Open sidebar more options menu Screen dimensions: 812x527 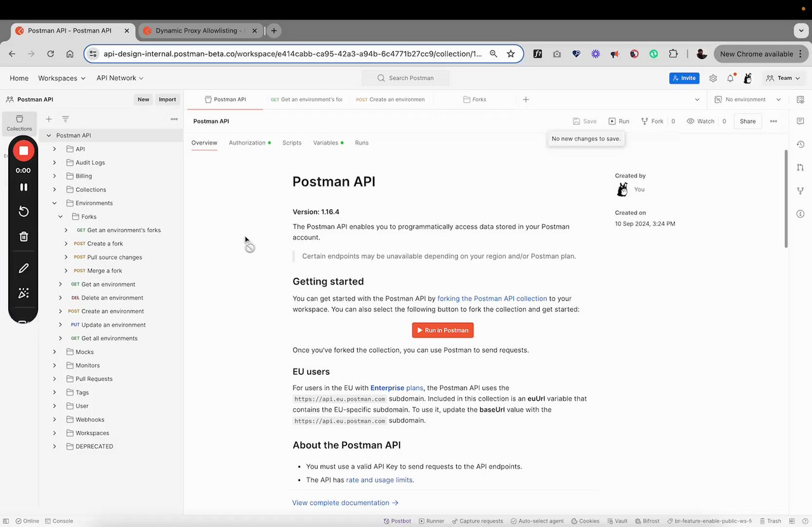174,119
